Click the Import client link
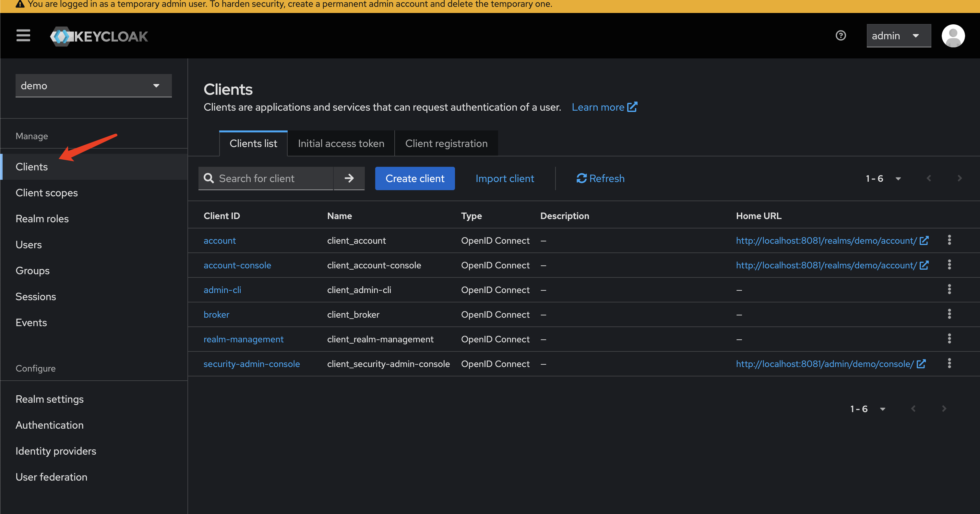Viewport: 980px width, 514px height. point(505,178)
